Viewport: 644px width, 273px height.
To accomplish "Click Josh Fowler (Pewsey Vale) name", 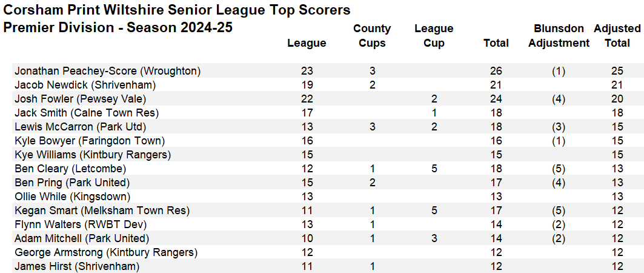I will [81, 99].
